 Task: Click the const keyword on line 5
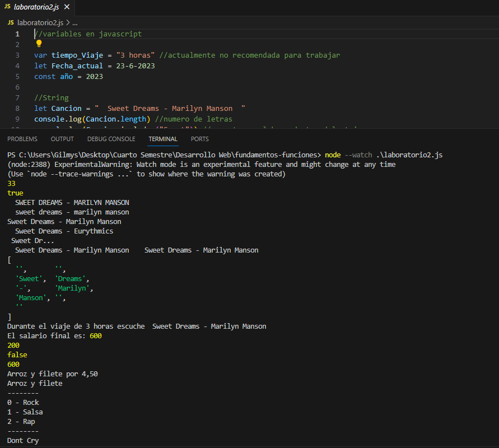(44, 76)
